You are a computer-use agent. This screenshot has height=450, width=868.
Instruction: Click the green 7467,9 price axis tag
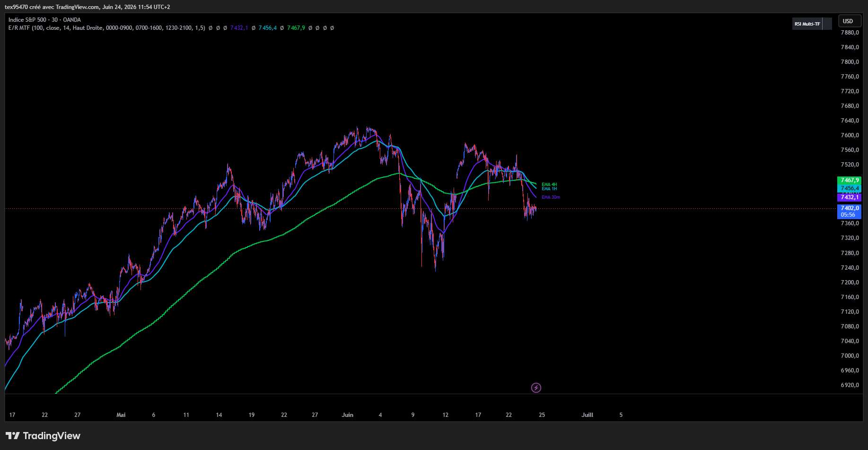click(x=850, y=180)
